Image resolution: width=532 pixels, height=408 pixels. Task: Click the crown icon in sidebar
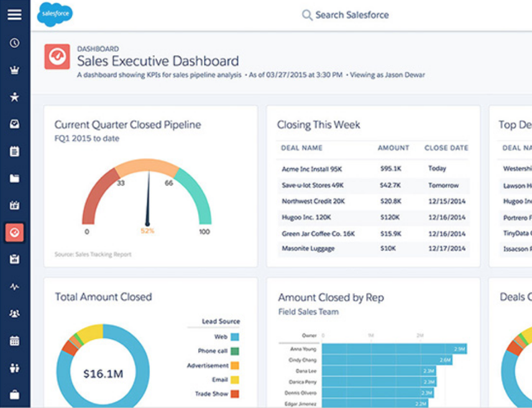14,70
